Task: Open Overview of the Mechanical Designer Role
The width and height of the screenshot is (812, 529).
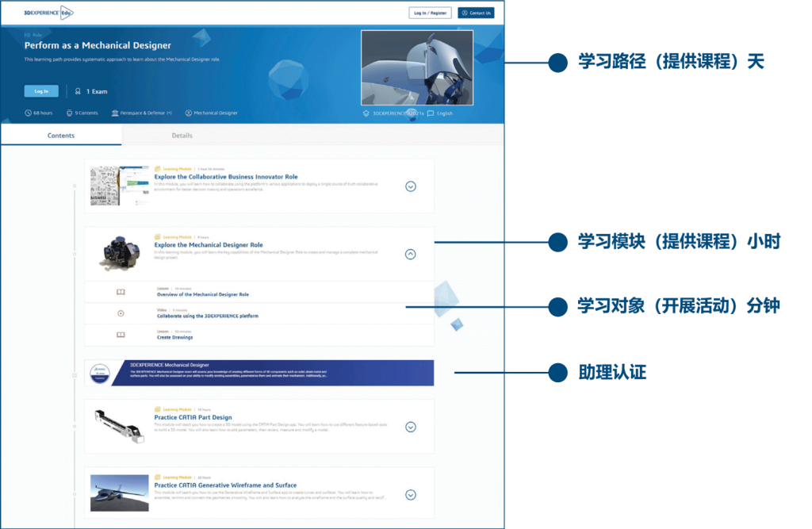Action: click(203, 294)
